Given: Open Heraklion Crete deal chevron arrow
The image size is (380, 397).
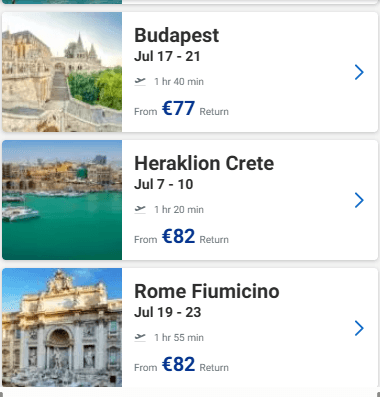Looking at the screenshot, I should [x=359, y=200].
